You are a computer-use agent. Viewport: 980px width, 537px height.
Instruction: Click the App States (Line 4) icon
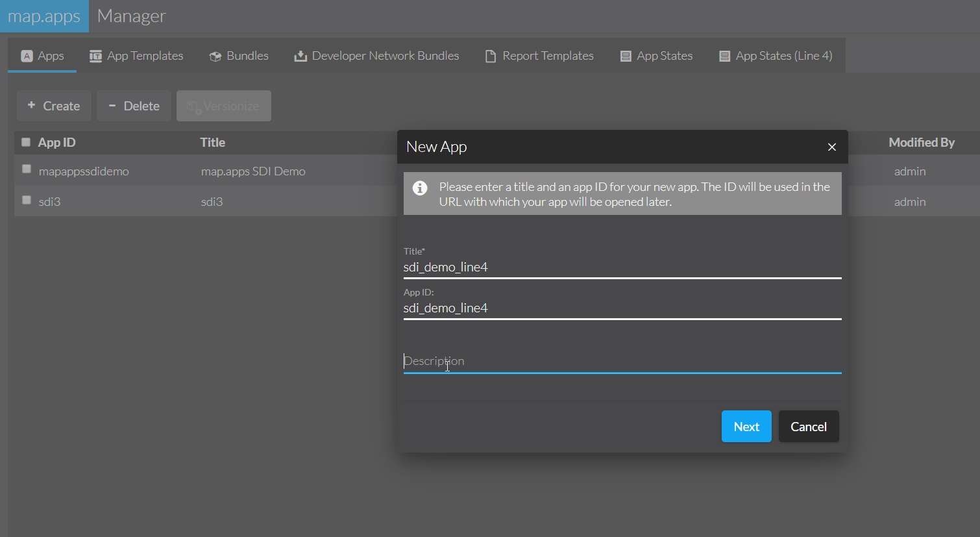pyautogui.click(x=724, y=56)
